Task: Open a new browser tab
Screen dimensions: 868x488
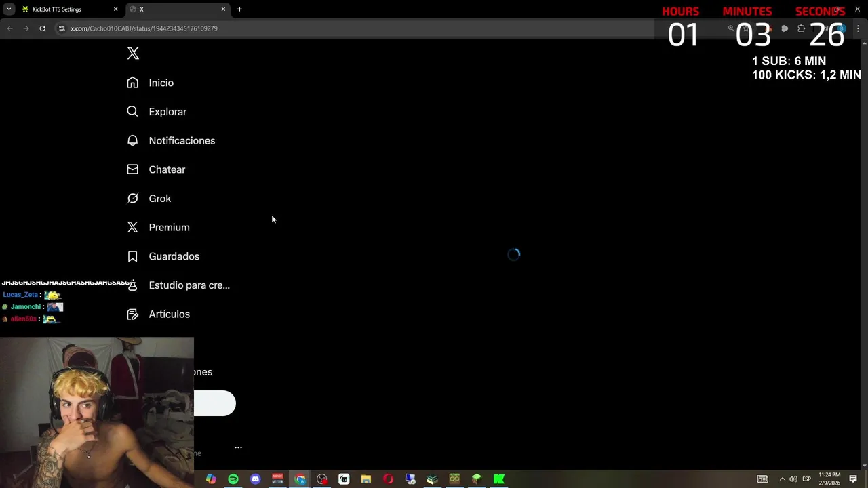Action: pos(239,9)
